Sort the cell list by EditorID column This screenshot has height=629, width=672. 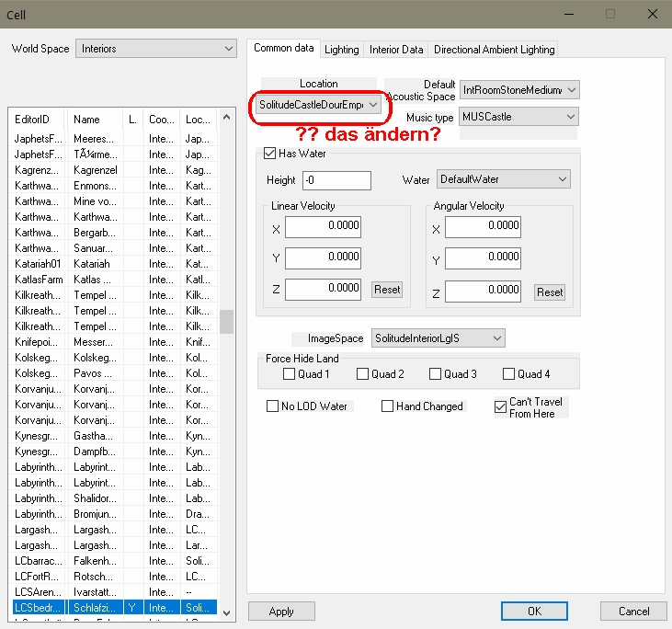[x=37, y=120]
